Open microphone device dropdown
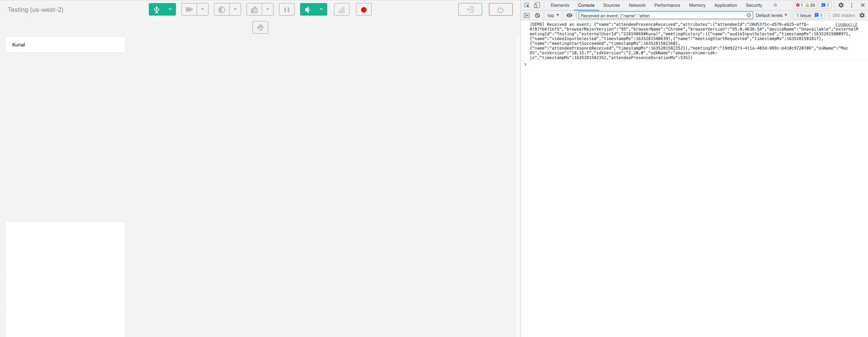 click(170, 10)
